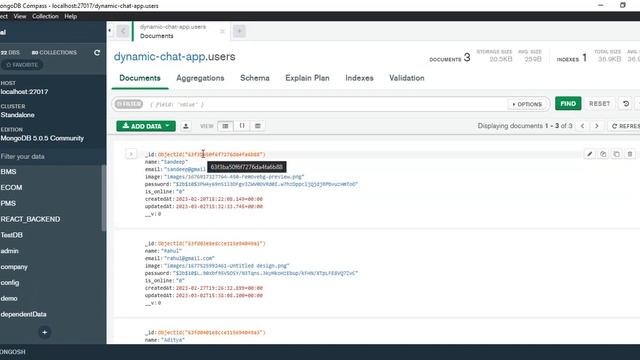Click the image path of Rahul's document
Image resolution: width=640 pixels, height=360 pixels.
pyautogui.click(x=227, y=265)
